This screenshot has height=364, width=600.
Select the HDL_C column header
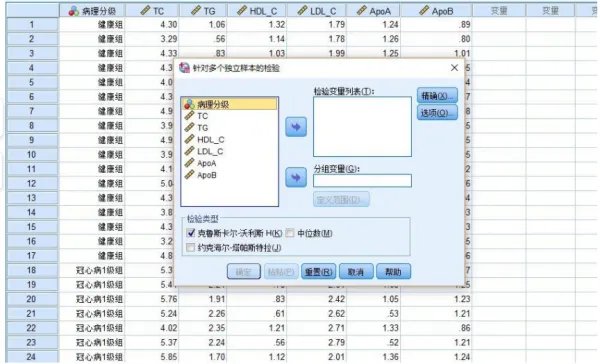tap(257, 11)
